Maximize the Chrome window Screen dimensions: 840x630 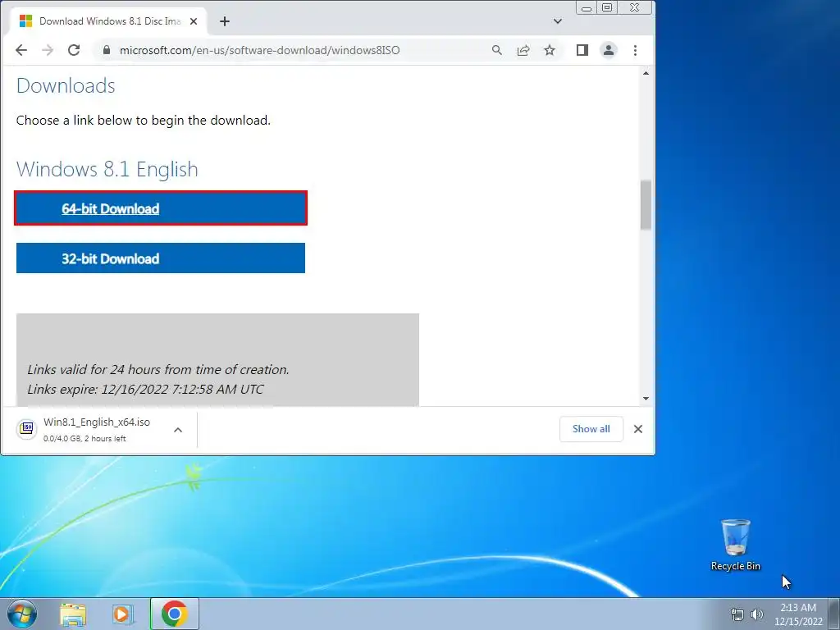607,7
